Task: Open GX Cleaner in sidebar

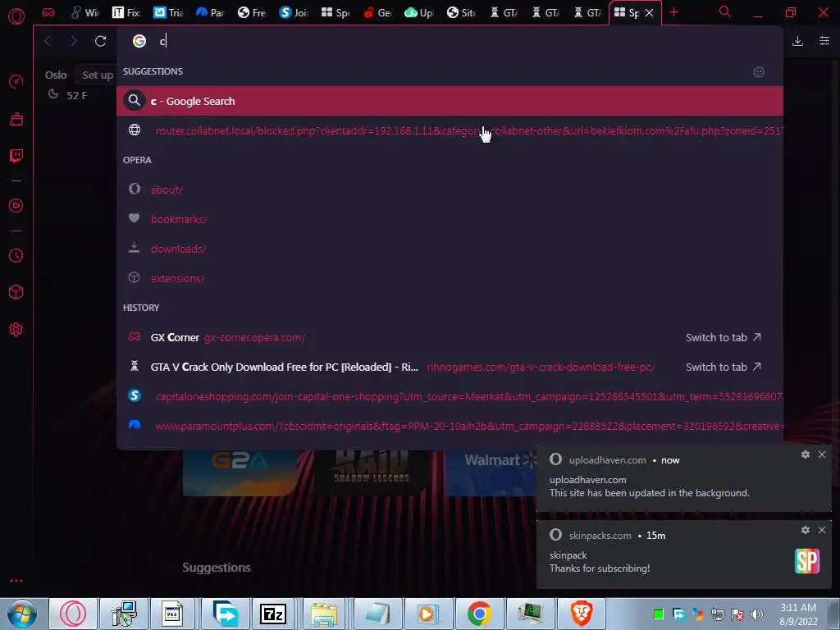Action: (16, 119)
